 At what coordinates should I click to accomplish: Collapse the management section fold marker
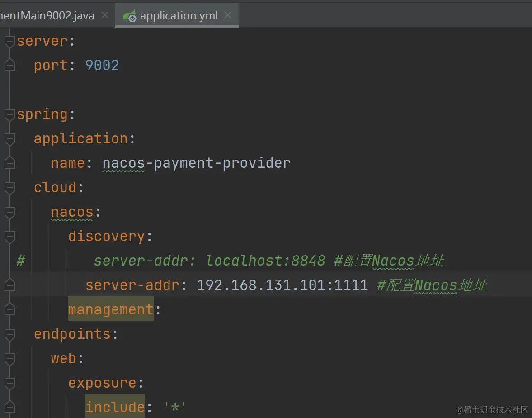pyautogui.click(x=10, y=310)
